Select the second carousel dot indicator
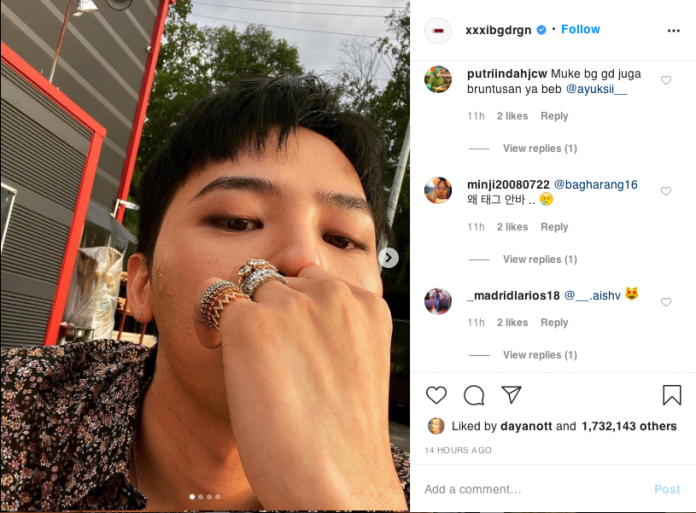This screenshot has width=696, height=513. point(201,497)
